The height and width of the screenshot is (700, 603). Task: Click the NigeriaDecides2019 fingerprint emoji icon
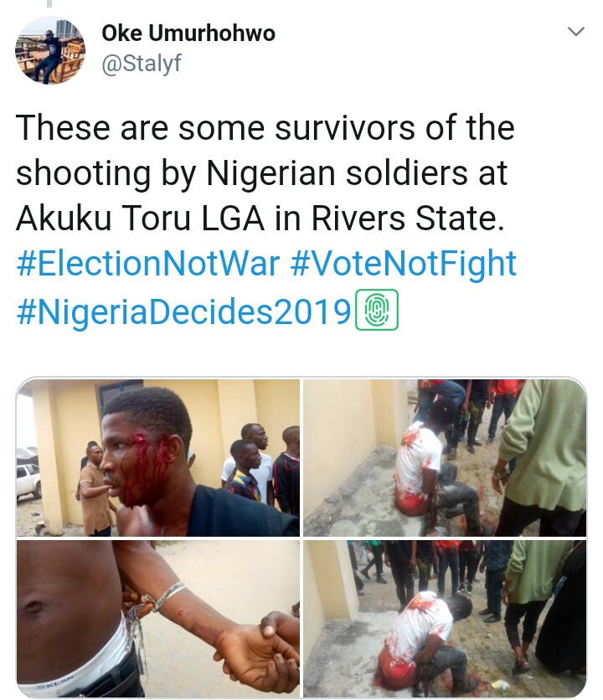377,311
